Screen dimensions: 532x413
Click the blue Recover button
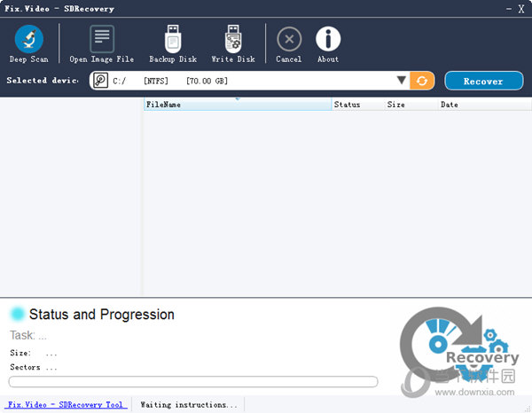(x=483, y=81)
